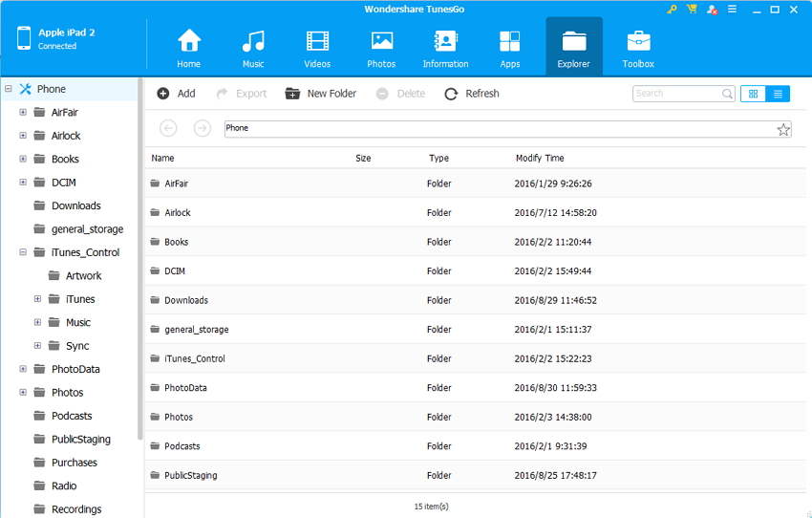Switch to grid view
This screenshot has width=812, height=518.
[x=753, y=94]
